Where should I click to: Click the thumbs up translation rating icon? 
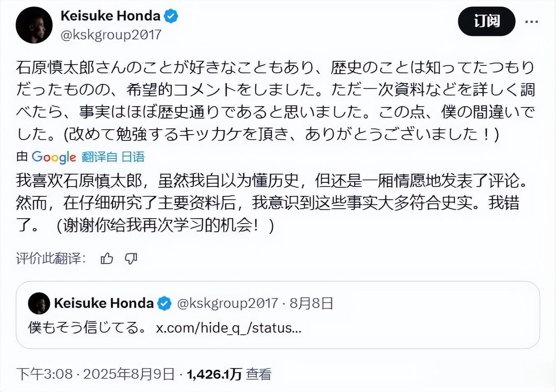107,259
